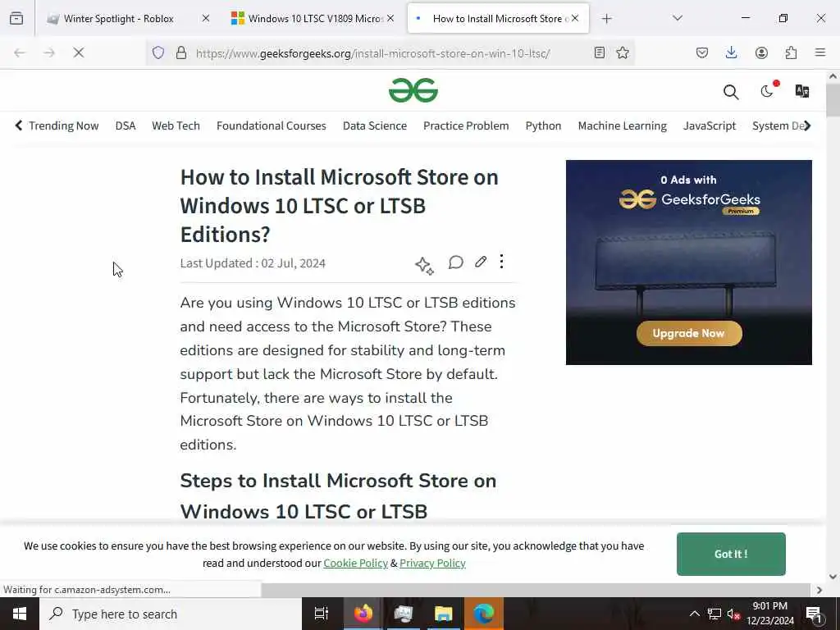Image resolution: width=840 pixels, height=630 pixels.
Task: Open File Explorer from taskbar
Action: (x=443, y=614)
